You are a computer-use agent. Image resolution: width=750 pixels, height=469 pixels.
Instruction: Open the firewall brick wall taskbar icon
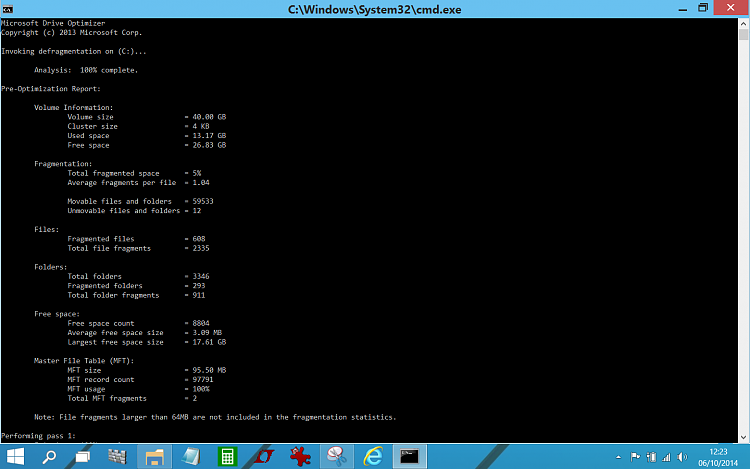(117, 457)
